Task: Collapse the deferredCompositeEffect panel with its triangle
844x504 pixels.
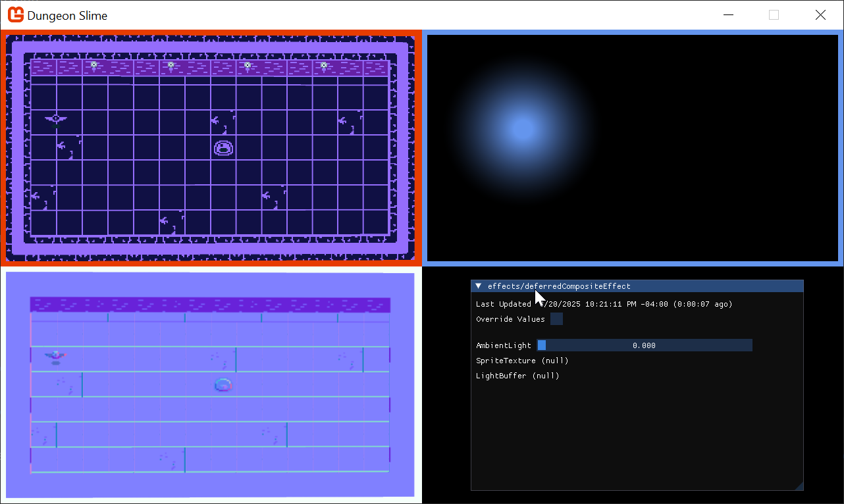Action: coord(479,286)
